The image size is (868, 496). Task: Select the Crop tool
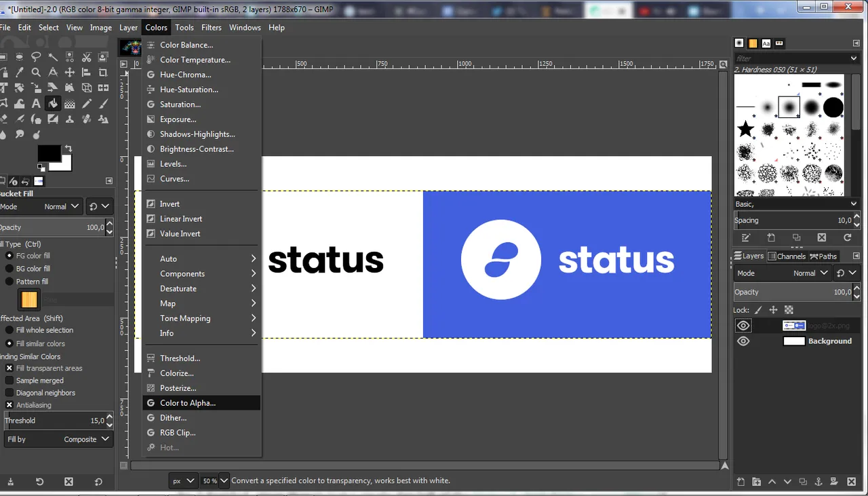tap(103, 72)
